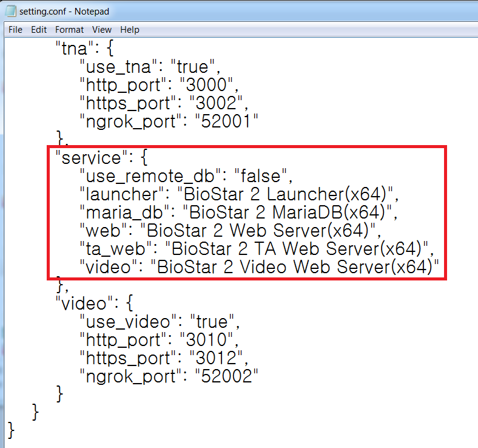Click the "launcher" BioStar 2 Launcher(x64) line
The height and width of the screenshot is (448, 478).
[239, 194]
